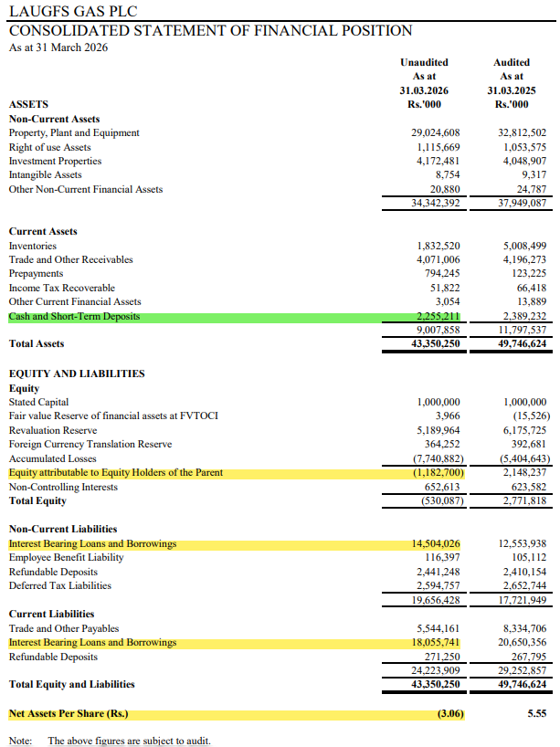Click the Total Equity and Liabilities label
The width and height of the screenshot is (560, 747).
click(x=72, y=684)
